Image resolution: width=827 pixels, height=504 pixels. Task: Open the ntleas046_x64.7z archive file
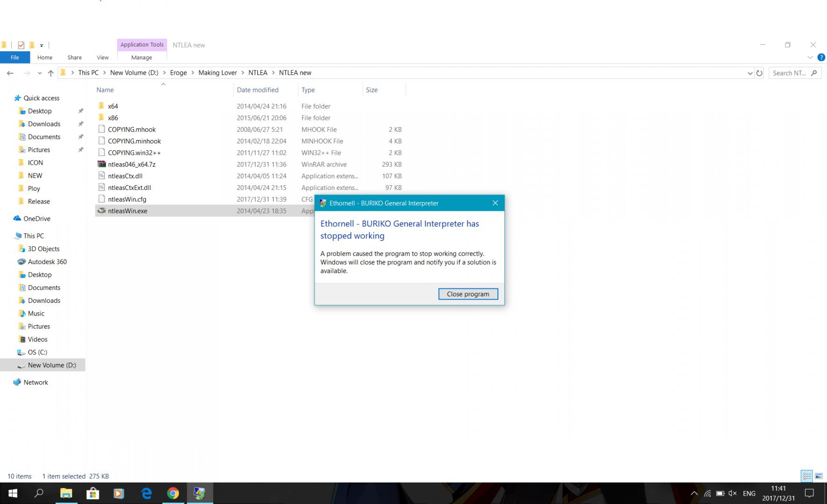point(131,164)
